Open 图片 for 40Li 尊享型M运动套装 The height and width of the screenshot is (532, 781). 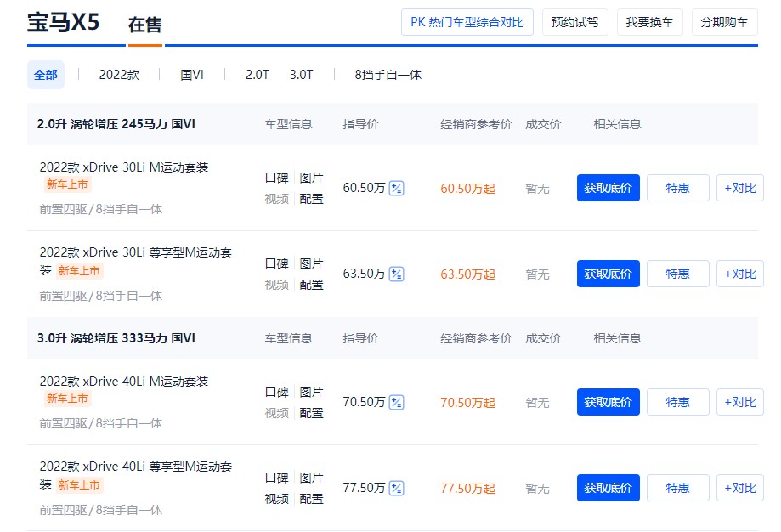311,478
